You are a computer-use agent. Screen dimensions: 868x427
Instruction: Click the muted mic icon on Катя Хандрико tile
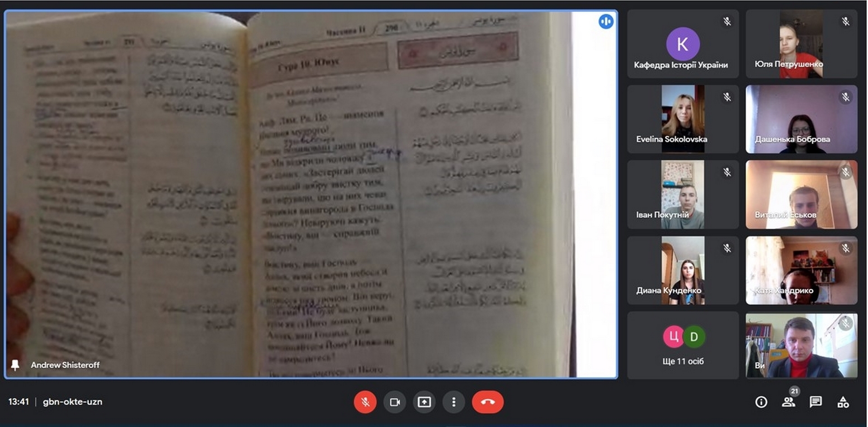click(x=845, y=248)
